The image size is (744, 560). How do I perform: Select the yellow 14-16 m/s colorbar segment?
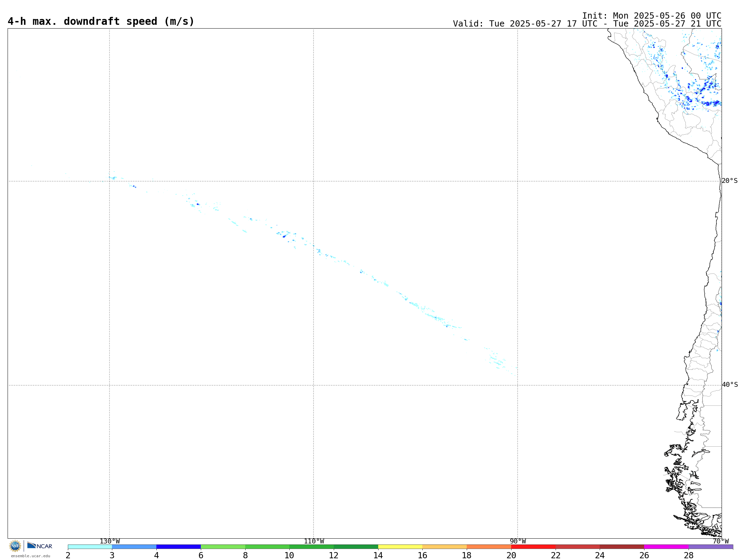point(400,547)
